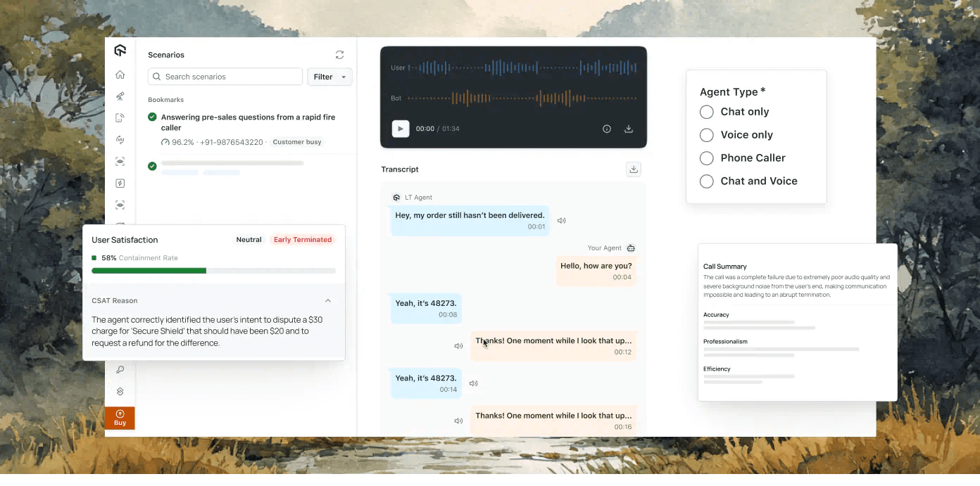Viewport: 980px width, 486px height.
Task: Open the mobile device sidebar icon
Action: (x=120, y=118)
